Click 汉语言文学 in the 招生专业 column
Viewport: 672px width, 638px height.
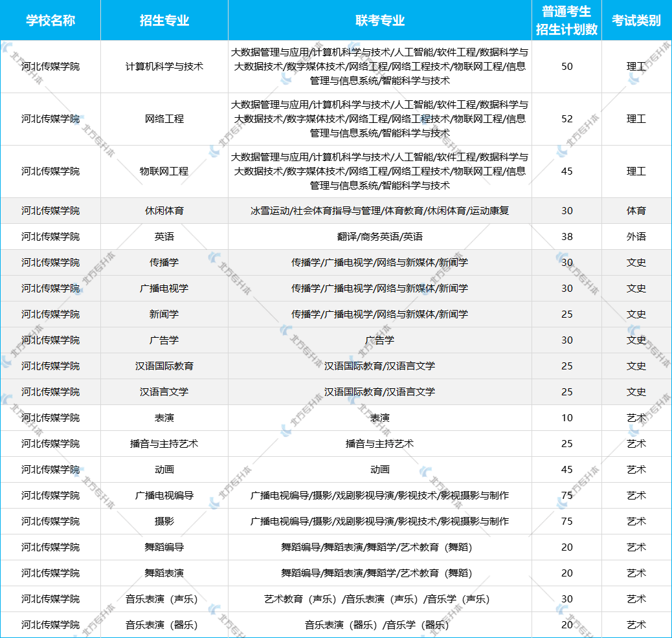click(x=164, y=391)
